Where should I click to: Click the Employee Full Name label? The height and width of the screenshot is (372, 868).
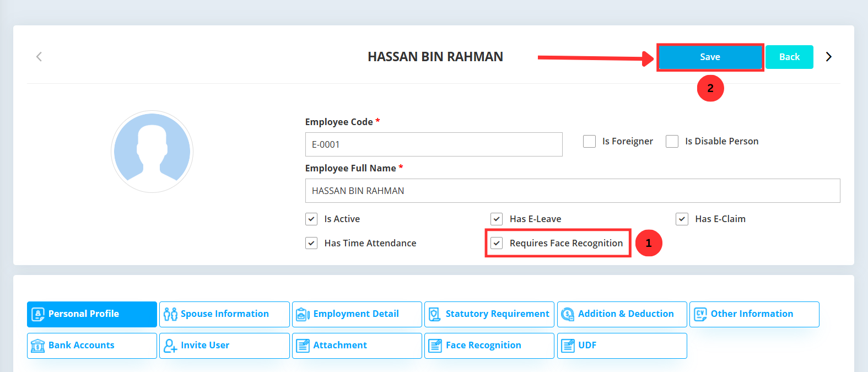click(x=351, y=168)
